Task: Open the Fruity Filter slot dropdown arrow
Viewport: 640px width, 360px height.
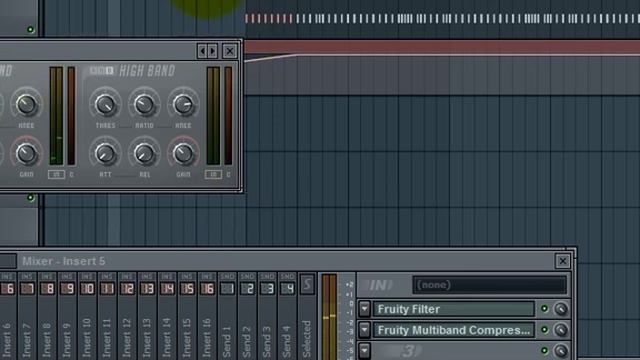Action: [364, 309]
